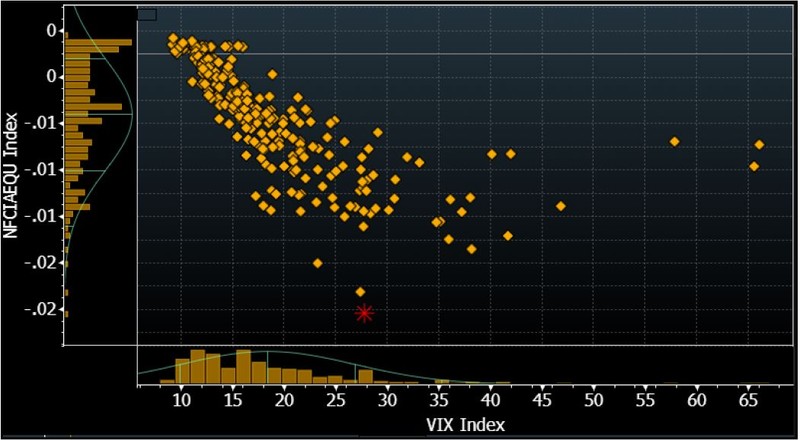800x440 pixels.
Task: Click the VIX Index axis title
Action: click(465, 425)
